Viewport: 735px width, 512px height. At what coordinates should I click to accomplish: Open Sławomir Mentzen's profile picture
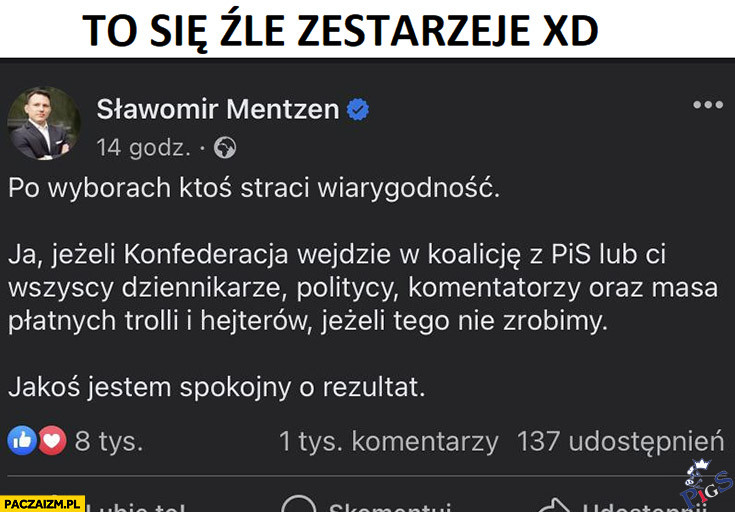pos(44,123)
